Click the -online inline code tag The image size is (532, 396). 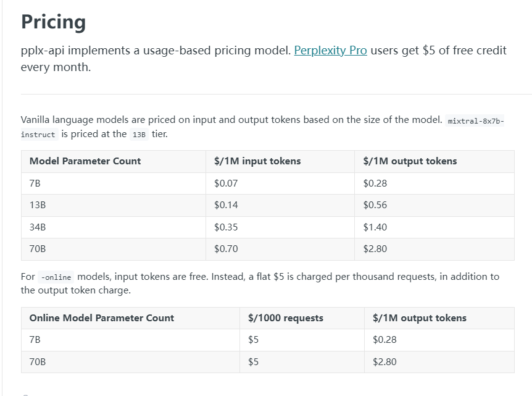56,277
